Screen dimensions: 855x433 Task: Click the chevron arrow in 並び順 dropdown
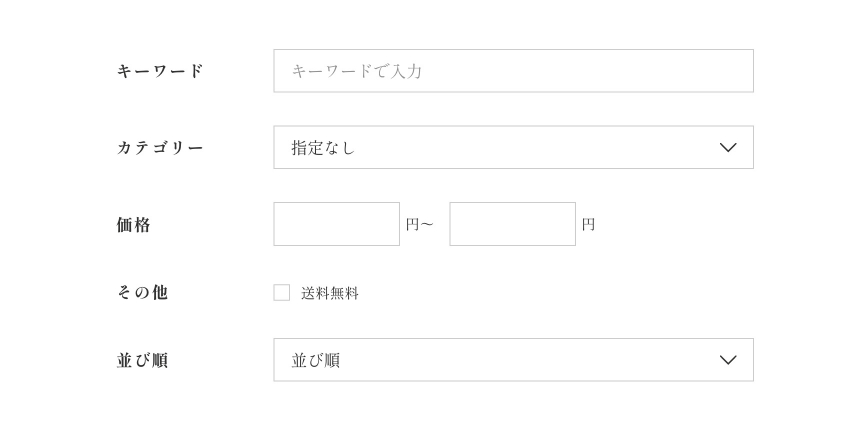728,360
